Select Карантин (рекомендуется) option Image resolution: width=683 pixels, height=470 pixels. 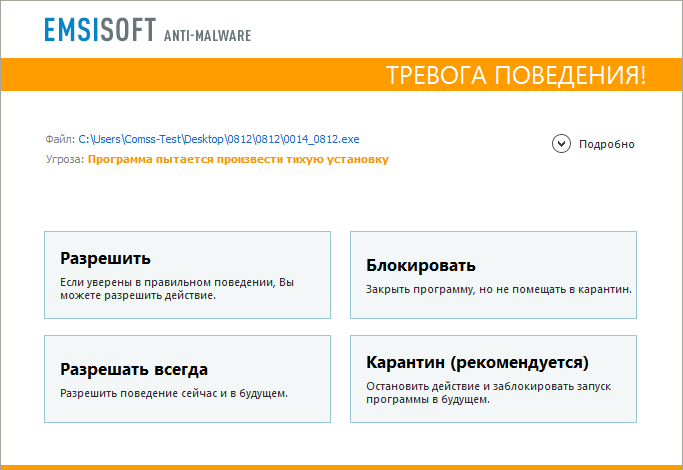pyautogui.click(x=493, y=379)
